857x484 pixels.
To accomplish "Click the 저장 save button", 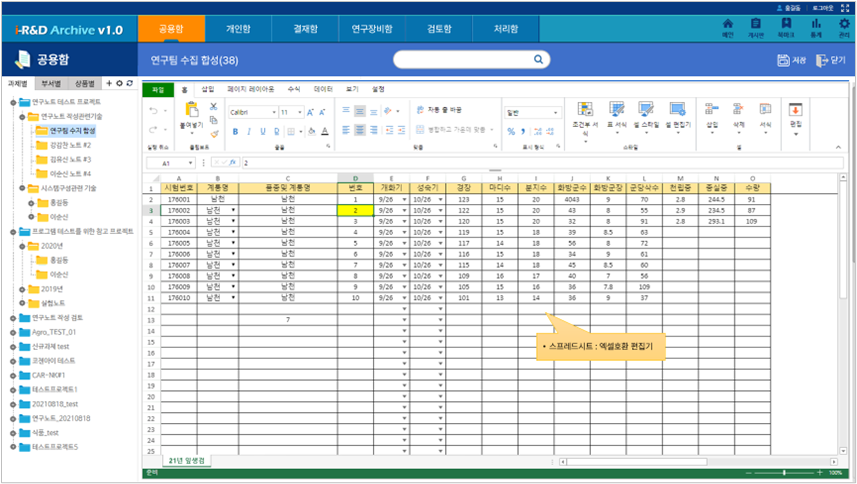I will click(791, 60).
